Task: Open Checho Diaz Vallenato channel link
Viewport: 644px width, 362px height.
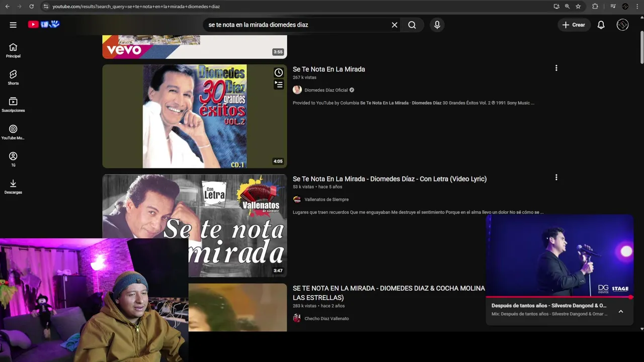Action: click(x=326, y=318)
